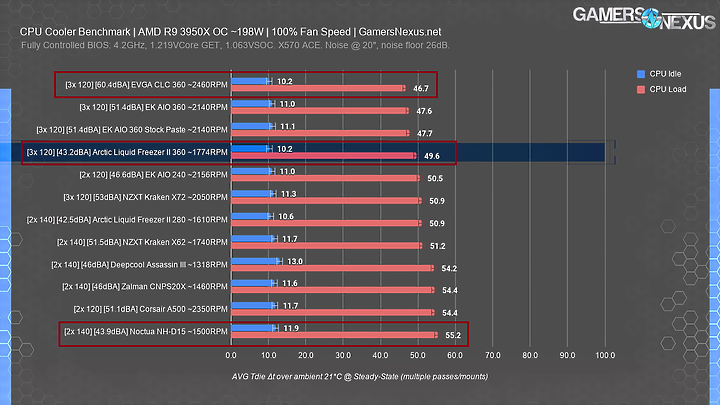Image resolution: width=720 pixels, height=405 pixels.
Task: Select the 'EK AIO 360 ~2140RPM' row label without Stock Paste
Action: [153, 107]
